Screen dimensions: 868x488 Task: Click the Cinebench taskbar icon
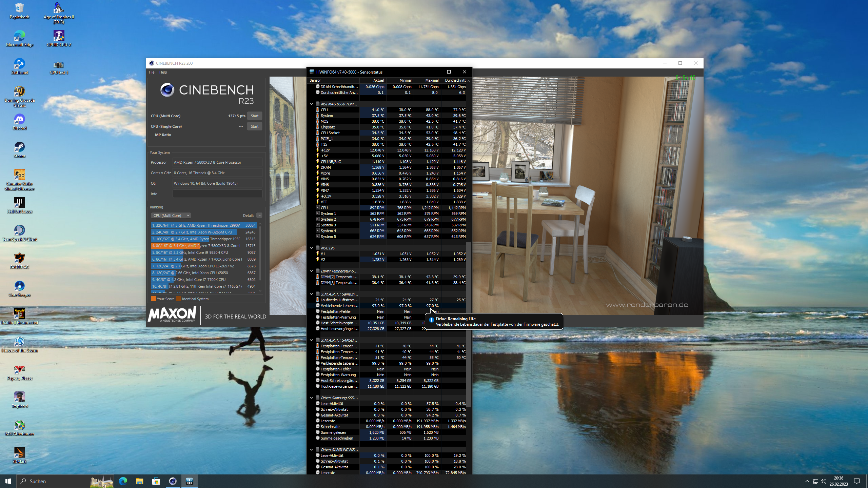tap(173, 481)
